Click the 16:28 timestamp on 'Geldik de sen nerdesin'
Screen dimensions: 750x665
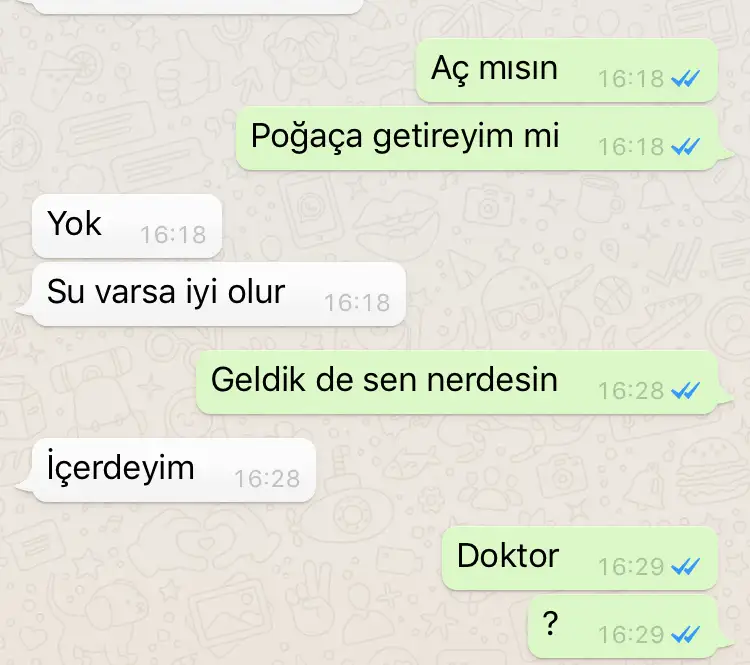[x=631, y=391]
